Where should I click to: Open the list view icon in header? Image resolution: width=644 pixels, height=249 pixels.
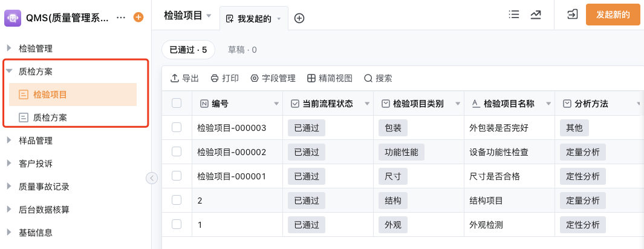coord(514,15)
